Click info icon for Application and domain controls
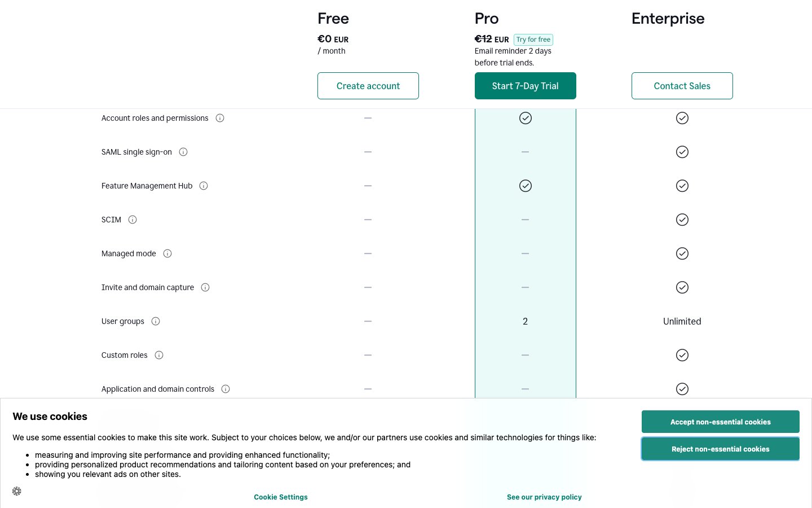 [x=226, y=389]
